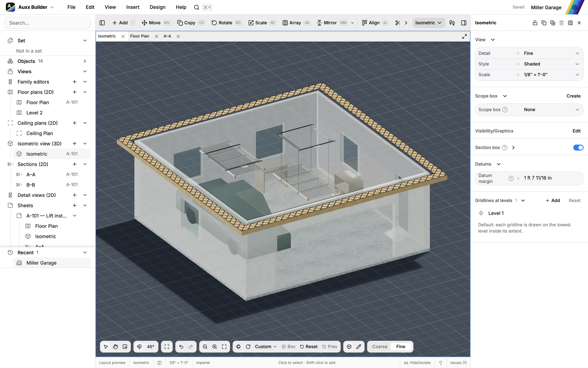
Task: Click Create next to Scope box
Action: [x=573, y=96]
